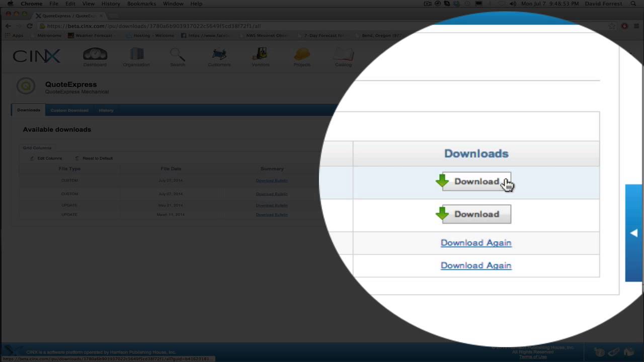The width and height of the screenshot is (644, 362).
Task: Click the blue side panel arrow
Action: tap(634, 233)
